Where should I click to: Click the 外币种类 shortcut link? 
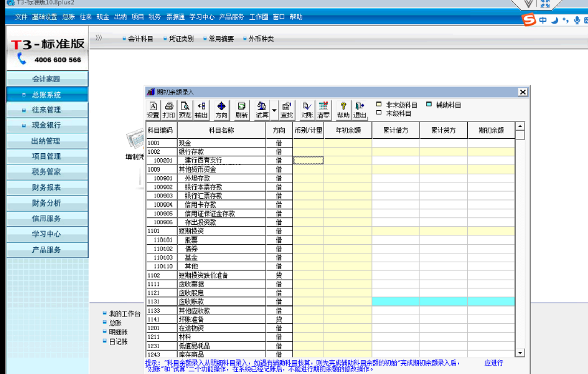pos(261,39)
